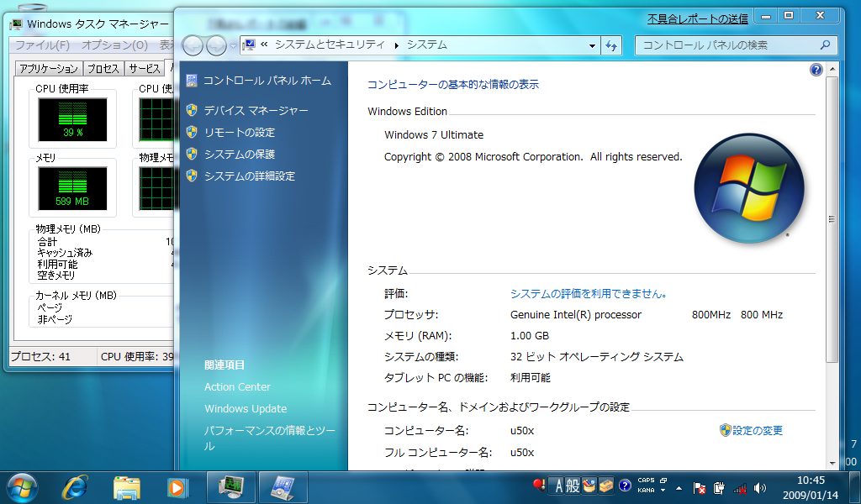Image resolution: width=861 pixels, height=504 pixels.
Task: Click the scroll up arrow in the System window
Action: 832,69
